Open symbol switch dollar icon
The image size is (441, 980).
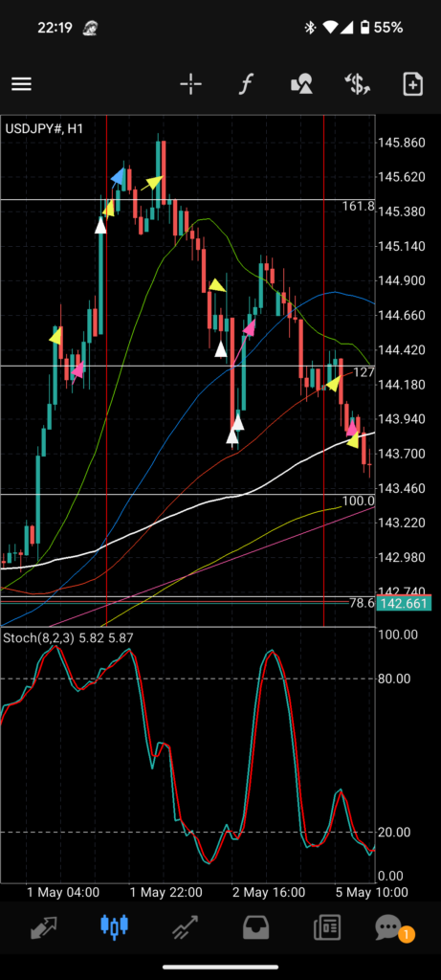point(358,84)
